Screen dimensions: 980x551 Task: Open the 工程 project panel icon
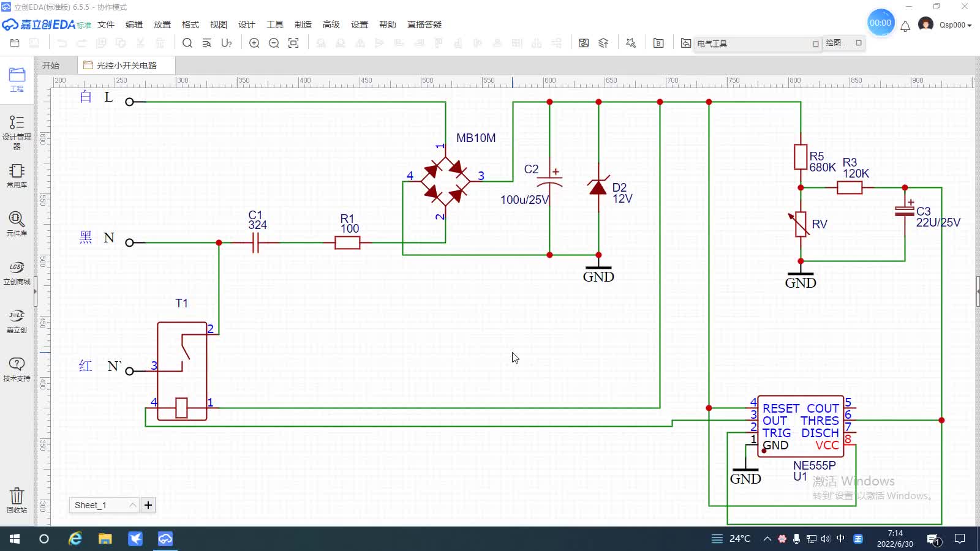pos(17,80)
